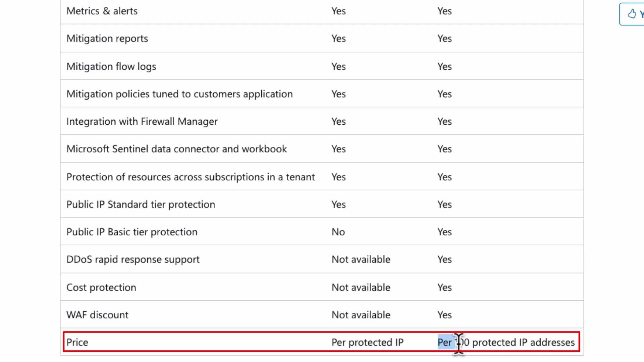This screenshot has height=362, width=644.
Task: Click the Cost protection row label
Action: coord(101,287)
